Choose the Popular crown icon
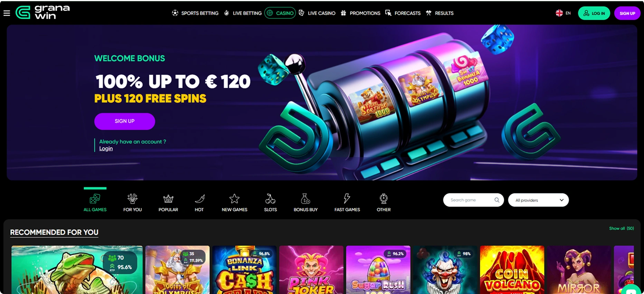This screenshot has width=644, height=294. [168, 199]
